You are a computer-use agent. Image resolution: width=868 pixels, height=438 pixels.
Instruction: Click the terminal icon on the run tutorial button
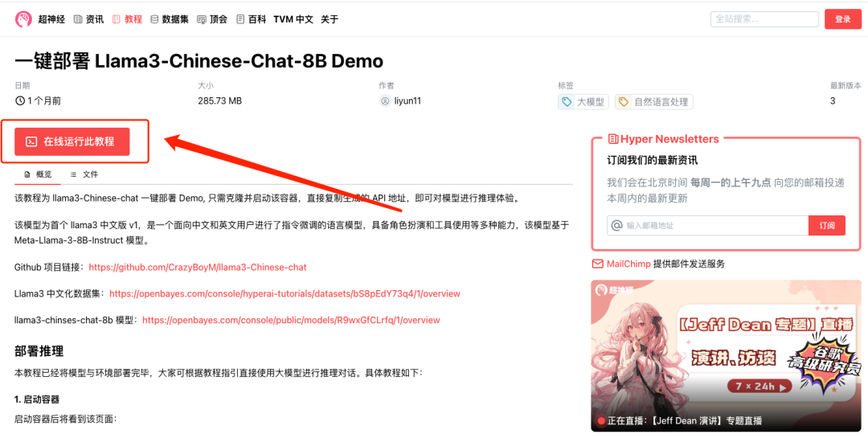coord(32,141)
